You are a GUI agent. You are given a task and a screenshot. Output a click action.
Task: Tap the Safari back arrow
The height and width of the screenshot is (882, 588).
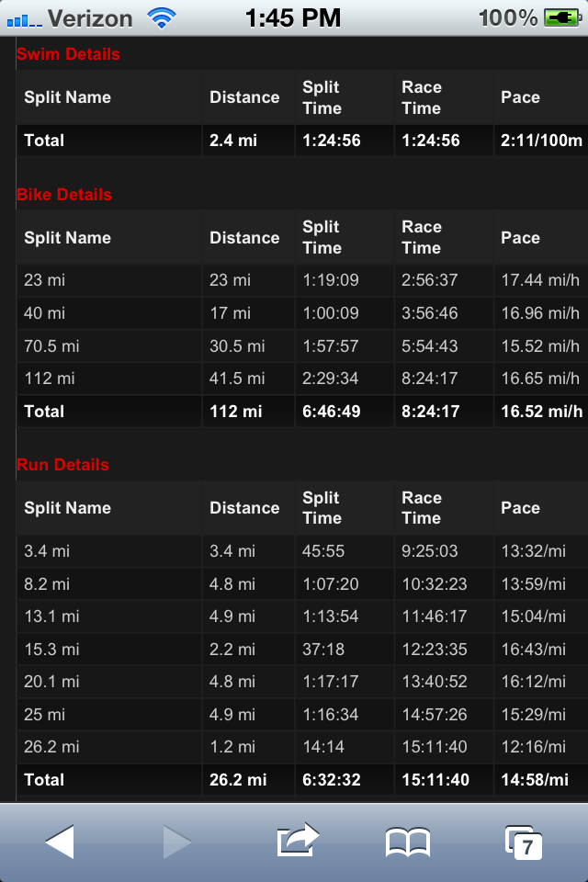[60, 842]
